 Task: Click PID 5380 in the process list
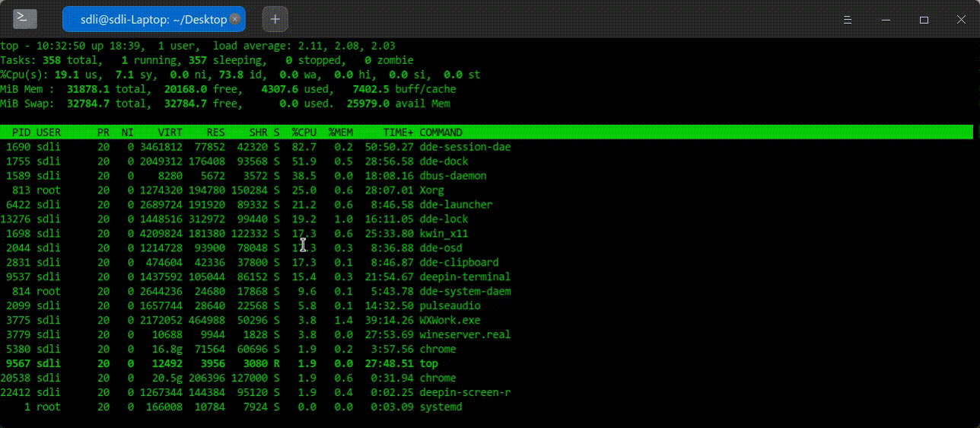tap(18, 350)
